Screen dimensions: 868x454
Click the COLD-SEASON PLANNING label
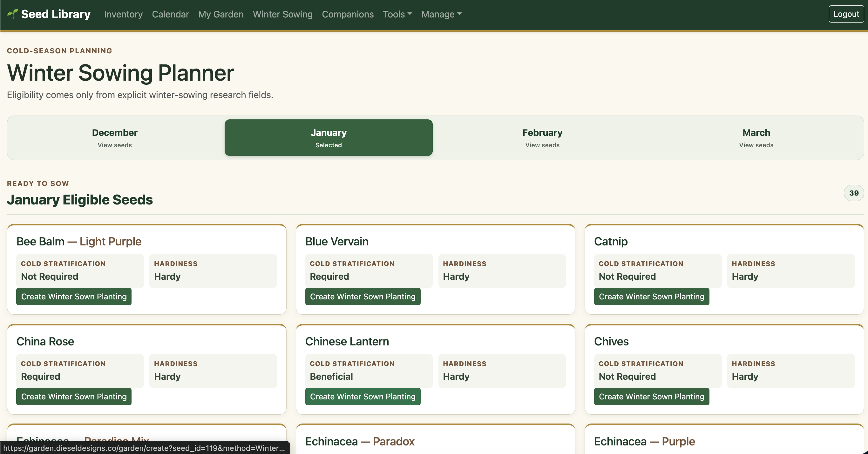[60, 50]
